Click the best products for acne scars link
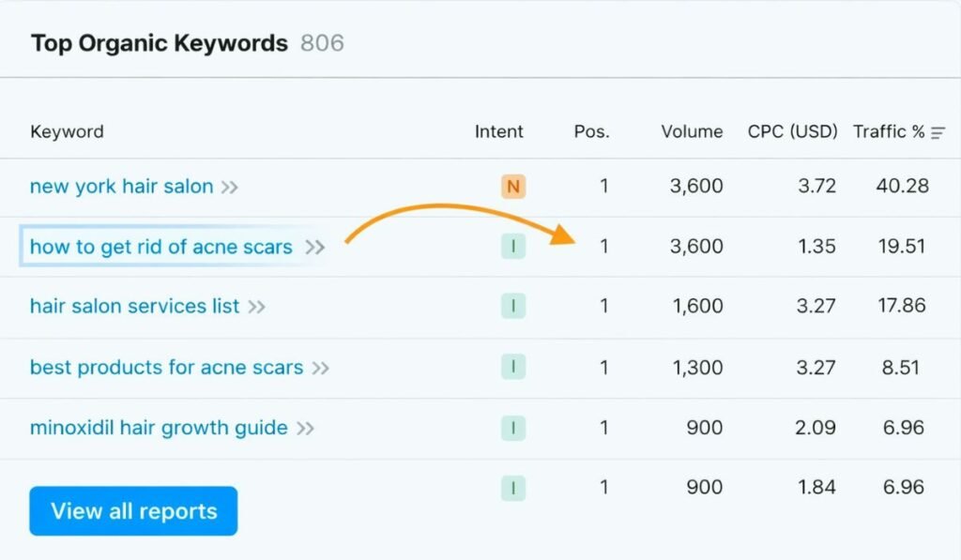The height and width of the screenshot is (560, 961). coord(165,367)
